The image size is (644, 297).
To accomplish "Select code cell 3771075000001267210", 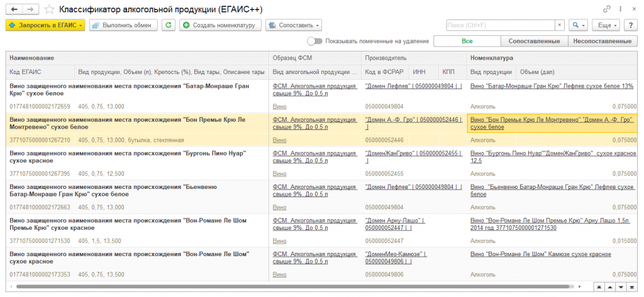I will pos(40,140).
